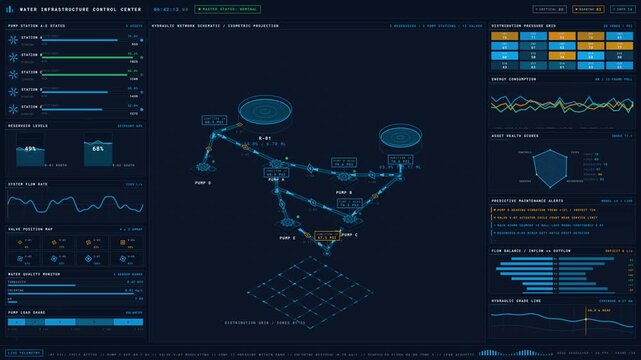641x360 pixels.
Task: Click the 'Water Quality Monitor' panel title
Action: coord(34,274)
